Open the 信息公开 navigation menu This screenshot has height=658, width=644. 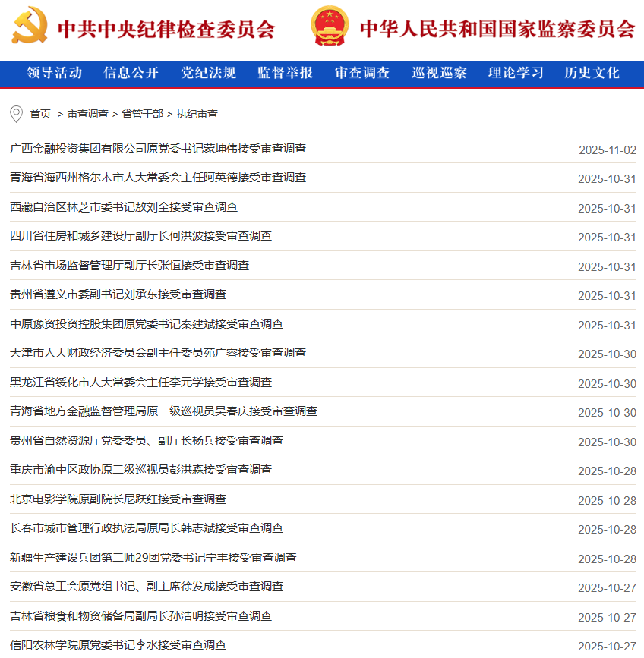pos(131,73)
